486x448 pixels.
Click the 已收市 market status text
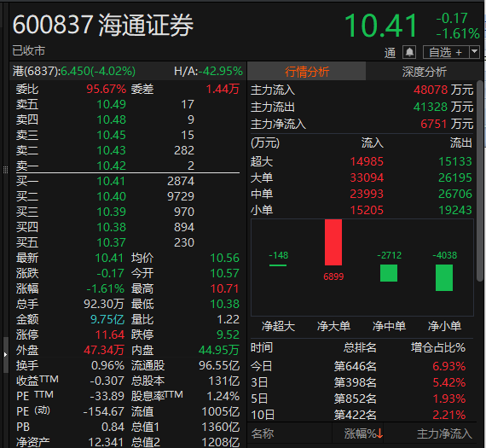29,50
